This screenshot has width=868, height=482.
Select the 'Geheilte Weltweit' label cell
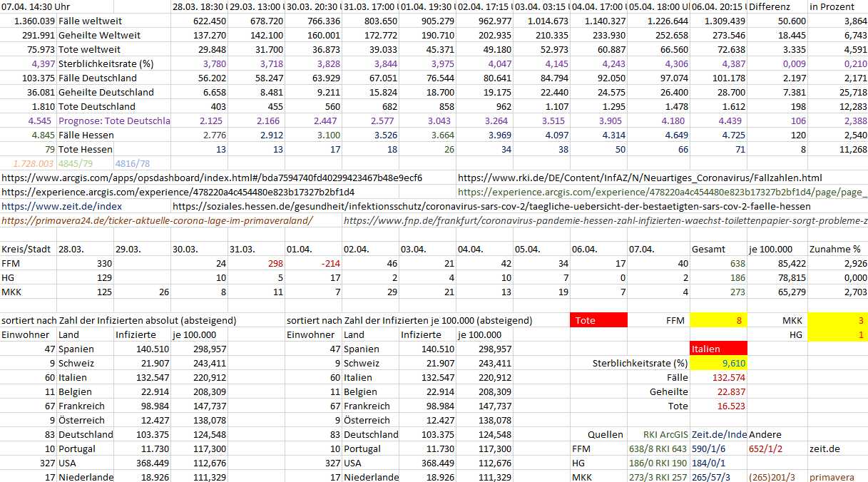[x=113, y=35]
